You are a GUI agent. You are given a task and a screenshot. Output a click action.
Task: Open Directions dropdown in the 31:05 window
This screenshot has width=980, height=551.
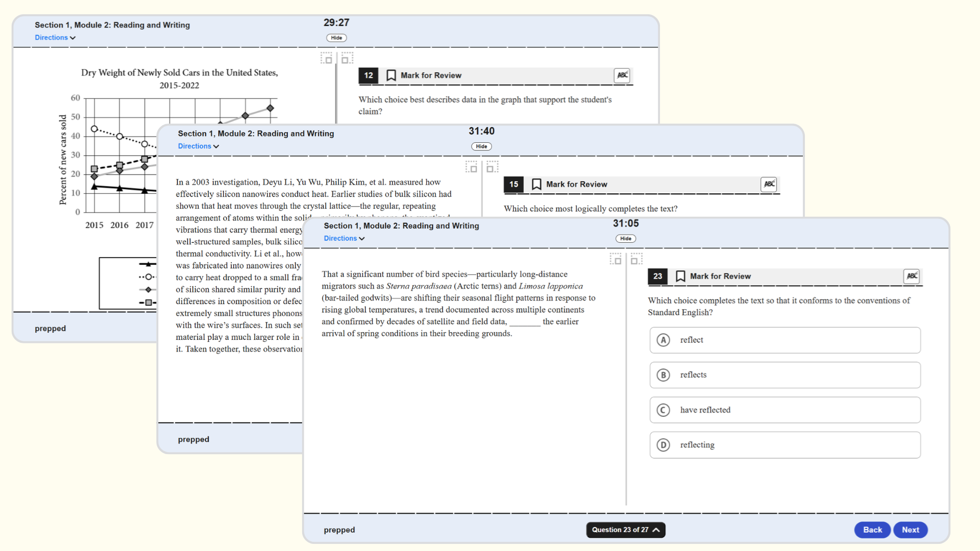(344, 238)
